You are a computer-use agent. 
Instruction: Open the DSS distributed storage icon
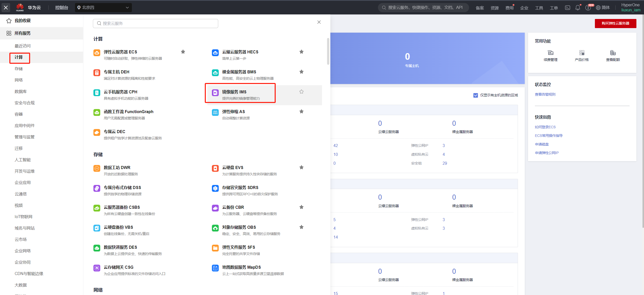pos(97,188)
